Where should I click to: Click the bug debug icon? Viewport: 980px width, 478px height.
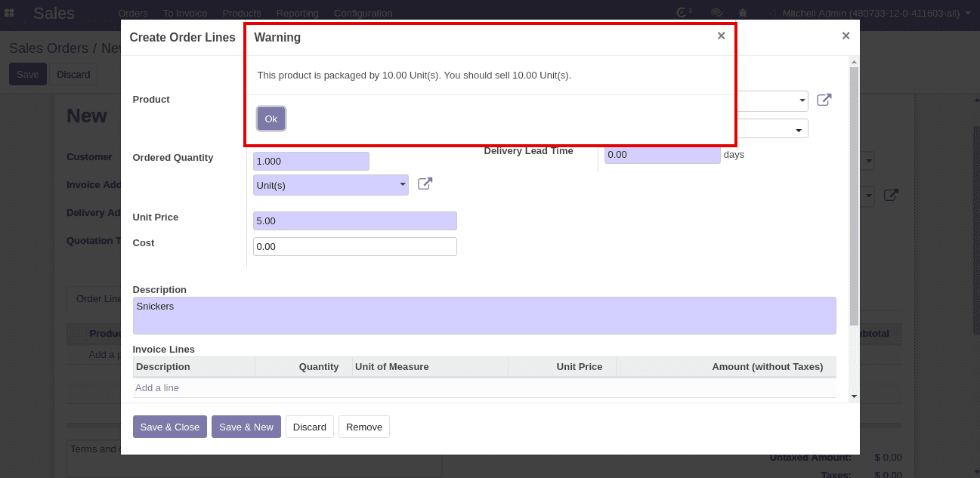[x=743, y=13]
